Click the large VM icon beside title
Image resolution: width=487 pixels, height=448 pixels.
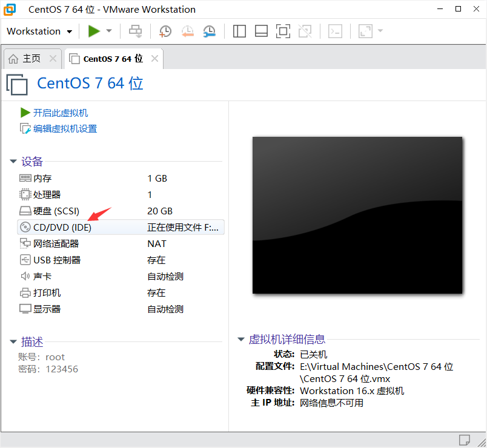point(17,84)
